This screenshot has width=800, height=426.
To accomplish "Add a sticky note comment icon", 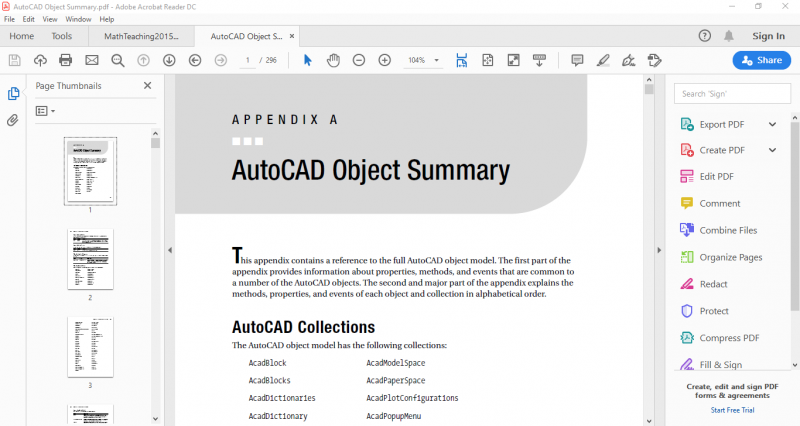I will [577, 60].
